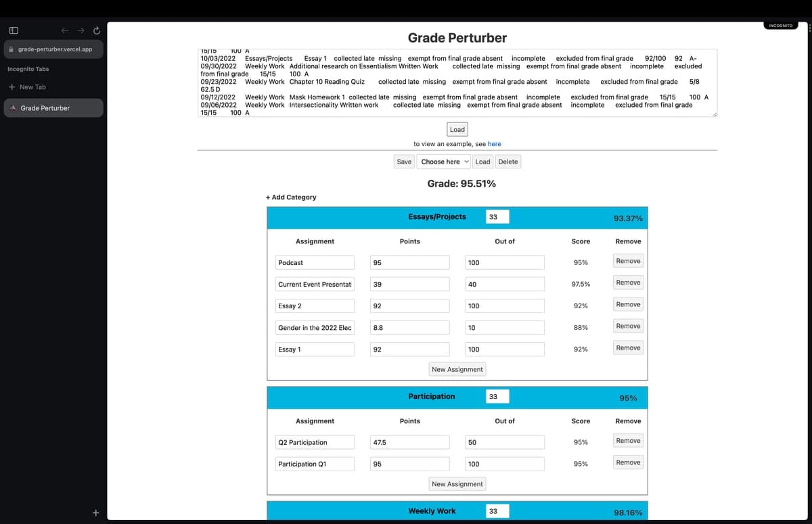Click the browser forward arrow
The image size is (812, 524).
tap(81, 31)
